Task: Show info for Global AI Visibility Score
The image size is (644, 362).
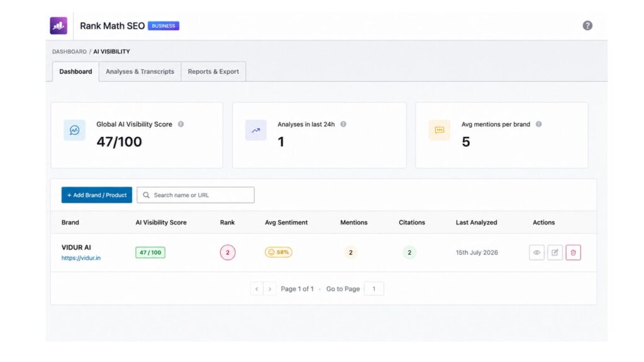Action: (180, 124)
